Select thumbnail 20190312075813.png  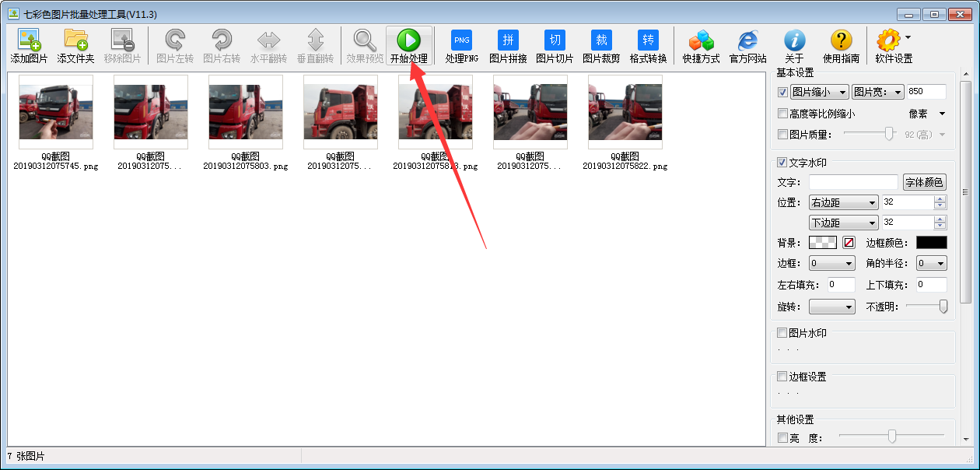435,122
